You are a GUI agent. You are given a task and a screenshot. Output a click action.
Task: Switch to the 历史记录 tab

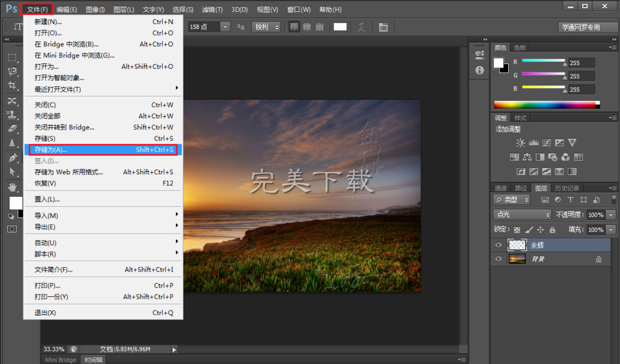pos(566,188)
